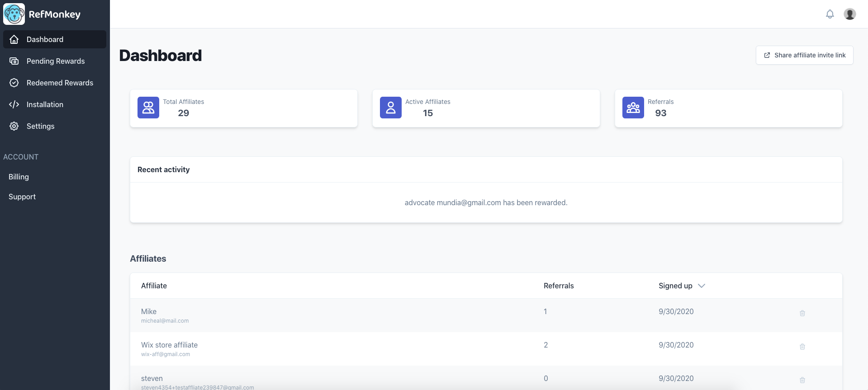The height and width of the screenshot is (390, 868).
Task: Go to Dashboard in sidebar
Action: point(55,39)
